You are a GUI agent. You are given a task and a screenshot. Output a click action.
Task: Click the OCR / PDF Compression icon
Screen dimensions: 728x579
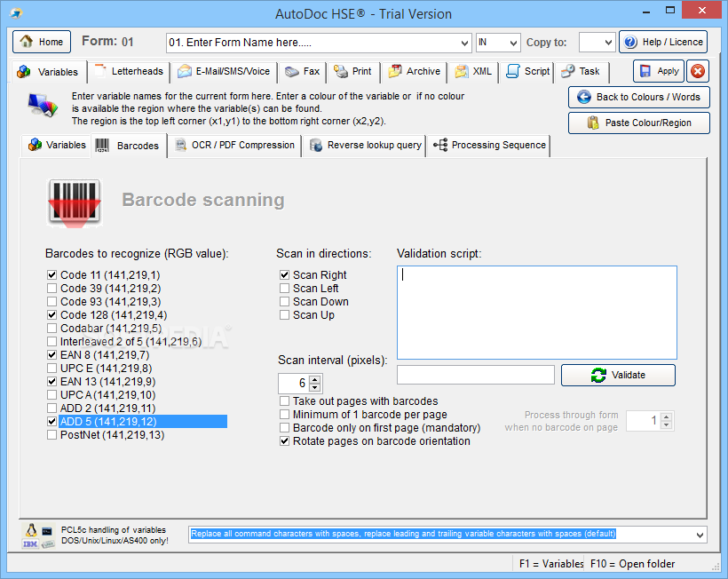pos(180,145)
